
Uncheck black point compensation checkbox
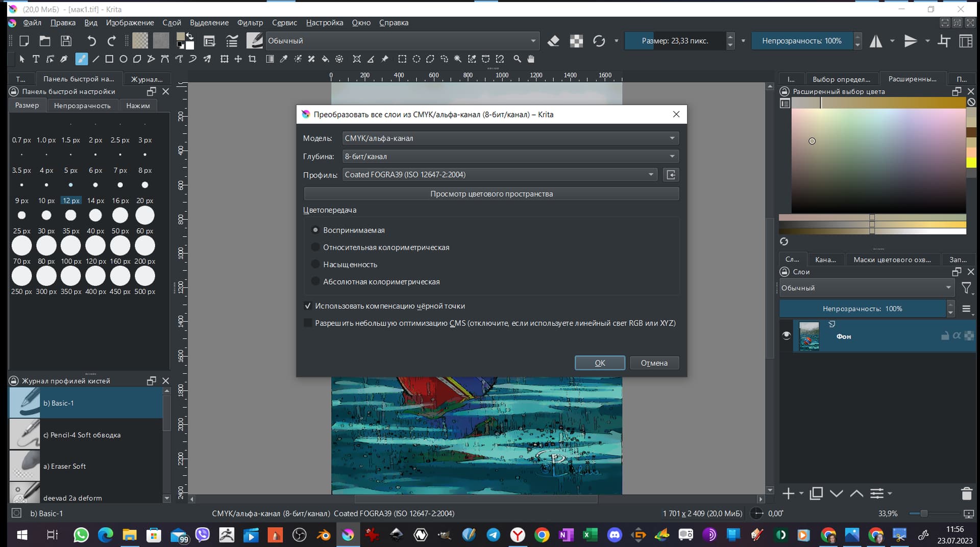click(x=308, y=306)
